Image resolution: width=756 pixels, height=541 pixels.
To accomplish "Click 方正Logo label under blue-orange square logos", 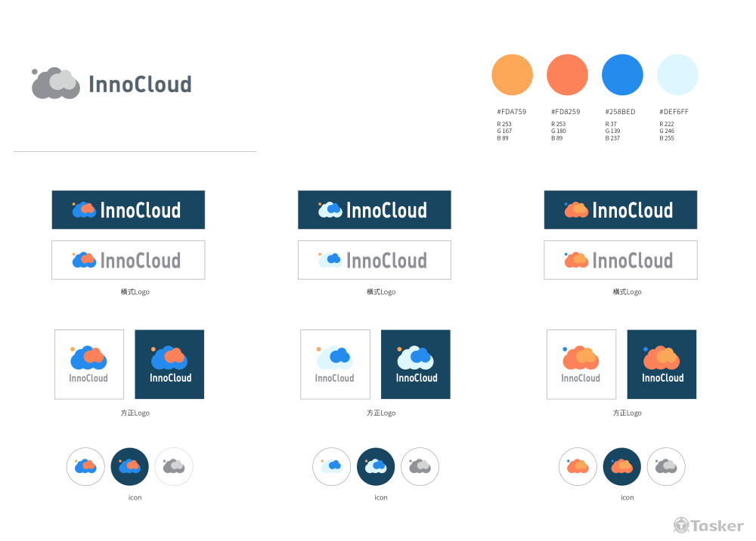I will [135, 413].
